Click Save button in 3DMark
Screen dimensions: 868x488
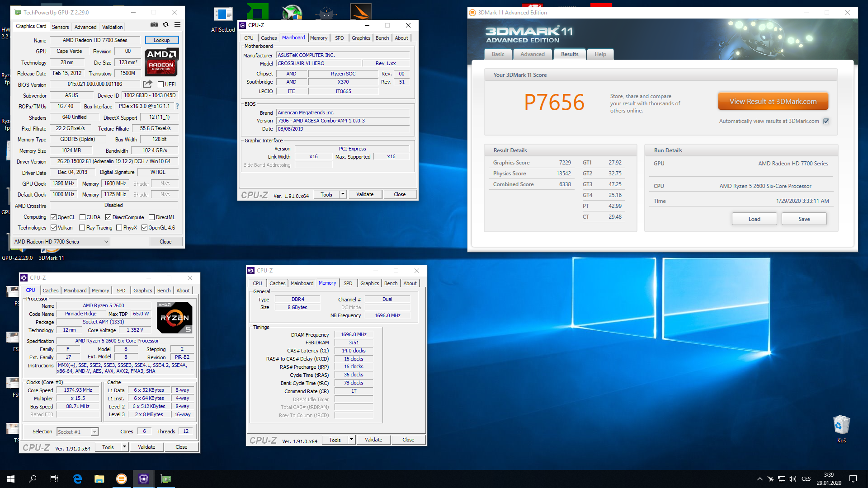tap(804, 219)
